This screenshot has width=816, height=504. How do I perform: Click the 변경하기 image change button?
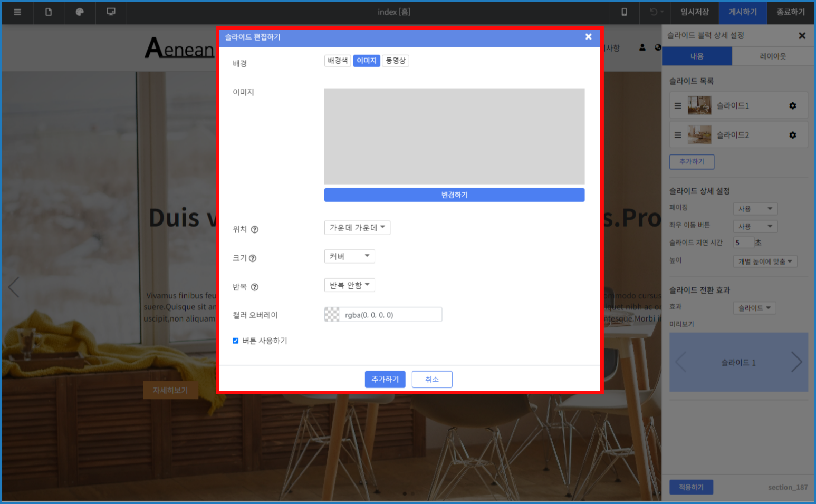click(454, 195)
